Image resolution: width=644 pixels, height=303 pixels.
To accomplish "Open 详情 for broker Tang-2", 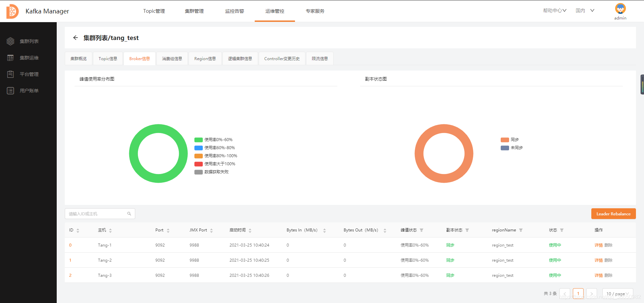I will click(x=598, y=260).
